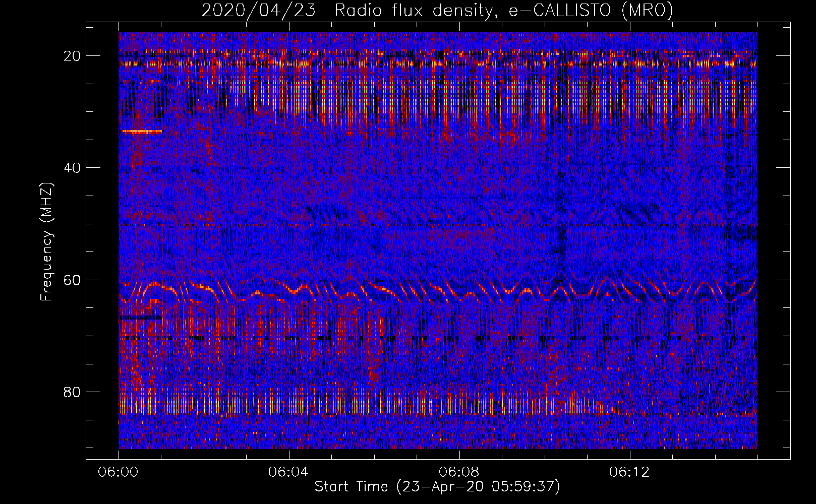The width and height of the screenshot is (816, 504).
Task: Click the 'Start Time (23-Apr-20 05:59:37)' label
Action: pyautogui.click(x=437, y=487)
